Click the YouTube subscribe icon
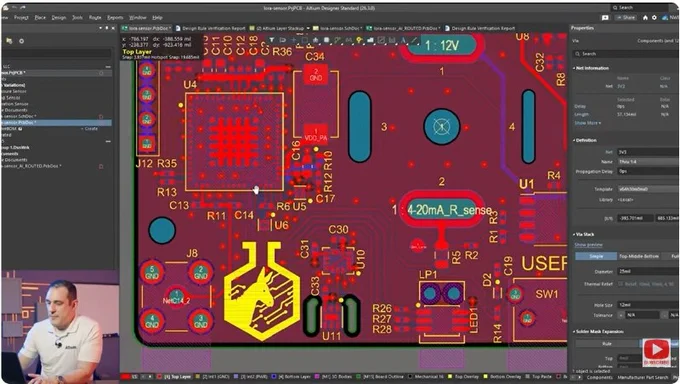Screen dimensions: 680x384 click(x=657, y=351)
